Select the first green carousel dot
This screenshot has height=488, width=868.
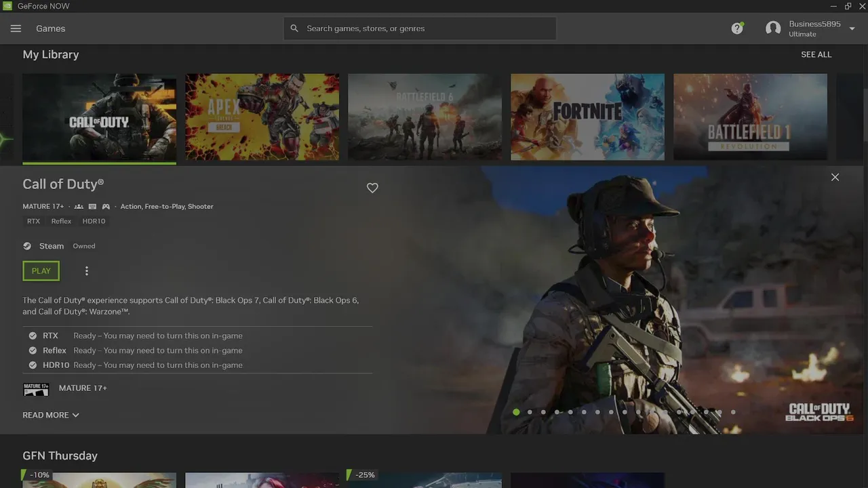pos(516,412)
